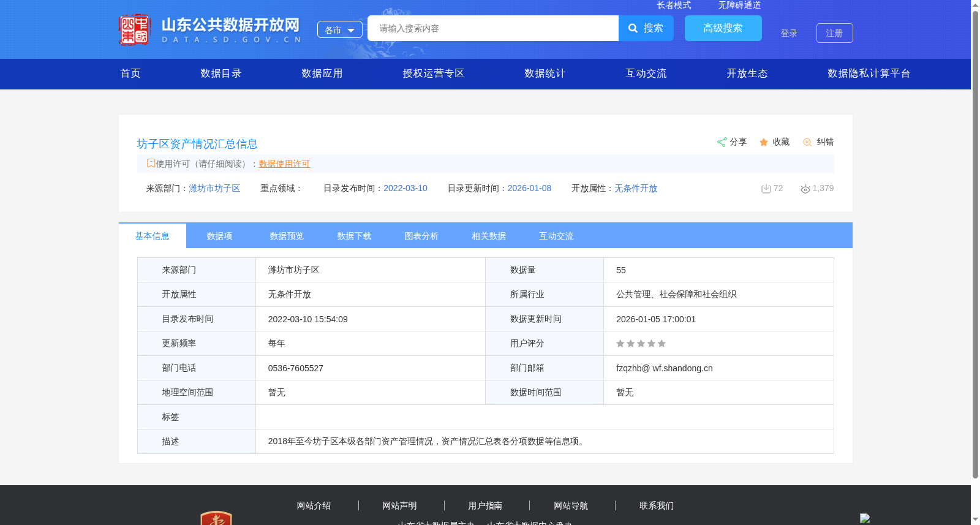Switch to the 互动交流 tab
This screenshot has height=525, width=980.
tap(557, 236)
